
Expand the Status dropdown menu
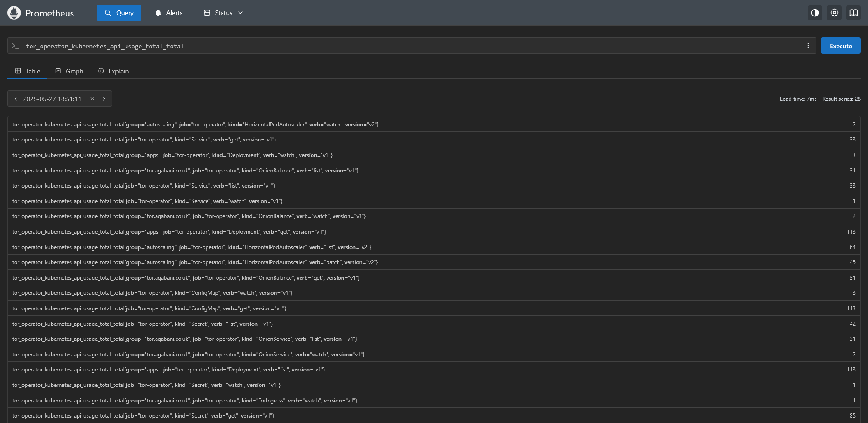[x=223, y=13]
